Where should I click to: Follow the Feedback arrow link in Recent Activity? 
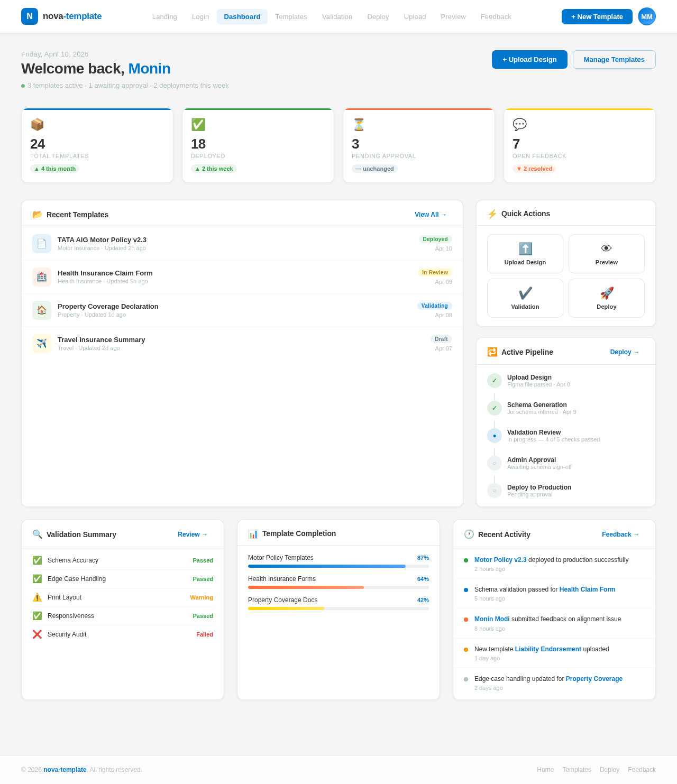[x=620, y=534]
